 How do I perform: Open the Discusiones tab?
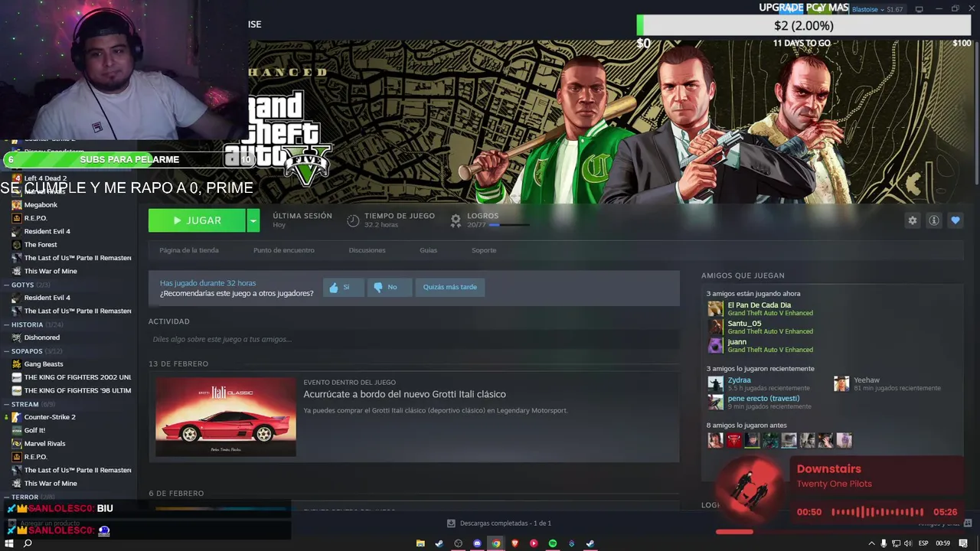click(367, 250)
